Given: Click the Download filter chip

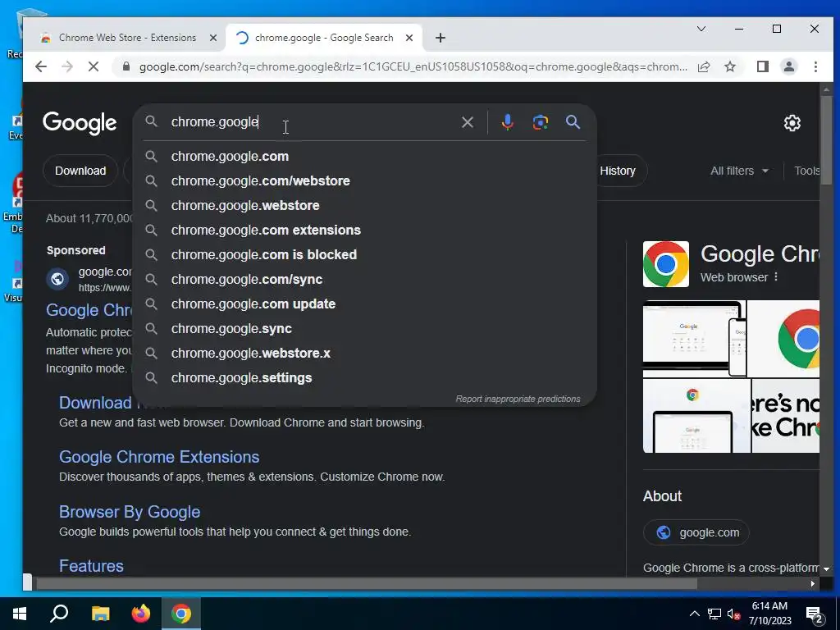Looking at the screenshot, I should [x=80, y=171].
